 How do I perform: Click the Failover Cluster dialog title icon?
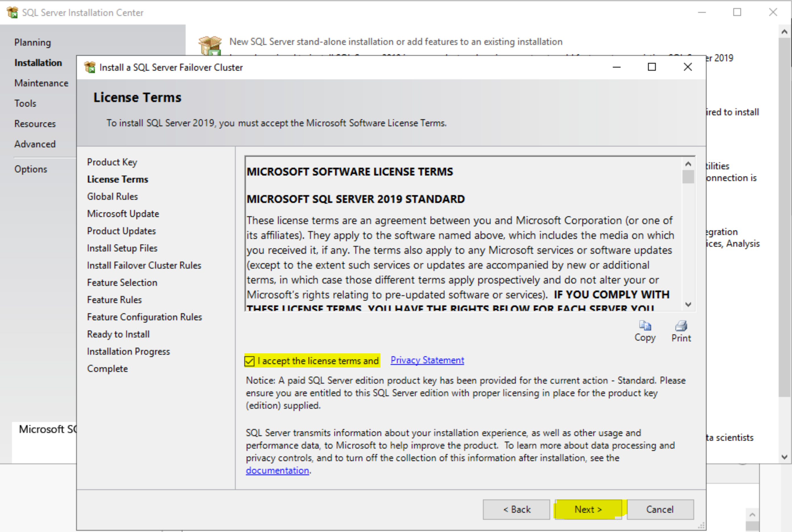tap(90, 67)
